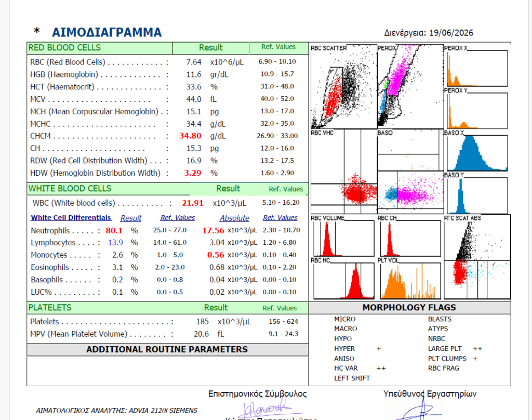The image size is (532, 420).
Task: Select the MCV value 44.0
Action: click(194, 99)
